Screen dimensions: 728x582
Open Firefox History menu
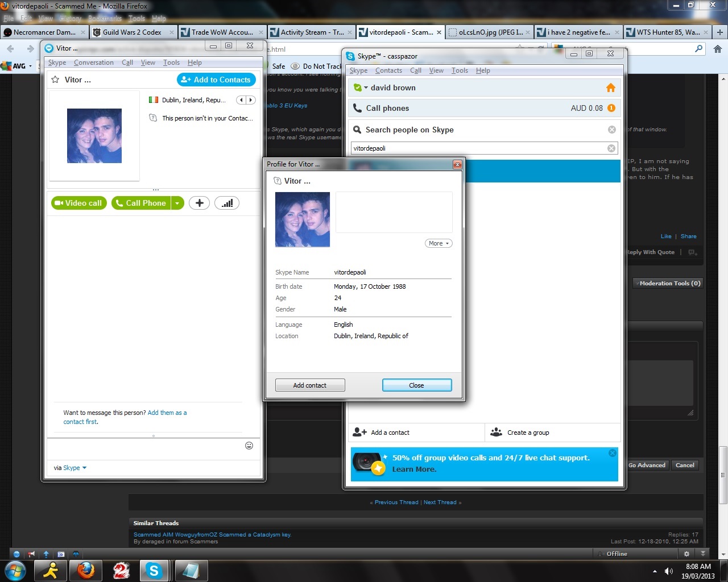[71, 18]
